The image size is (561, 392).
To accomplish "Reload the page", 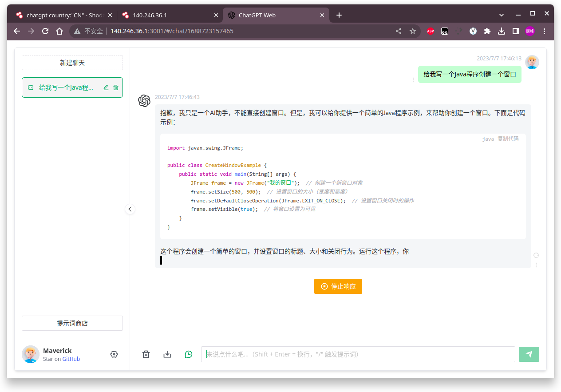I will (45, 31).
